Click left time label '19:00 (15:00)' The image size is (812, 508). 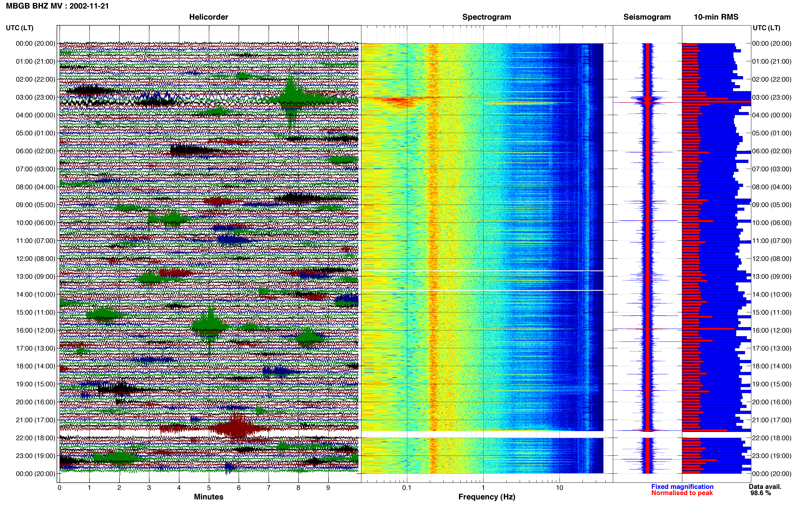(36, 384)
